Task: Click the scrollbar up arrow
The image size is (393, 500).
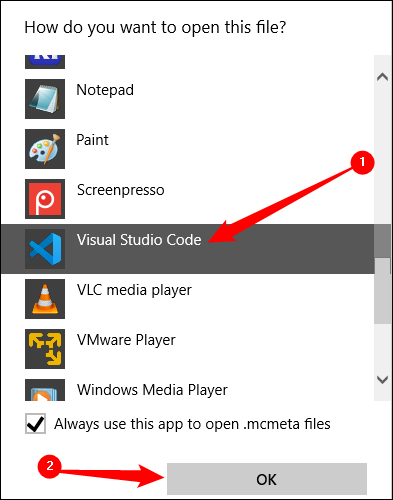Action: pos(382,77)
